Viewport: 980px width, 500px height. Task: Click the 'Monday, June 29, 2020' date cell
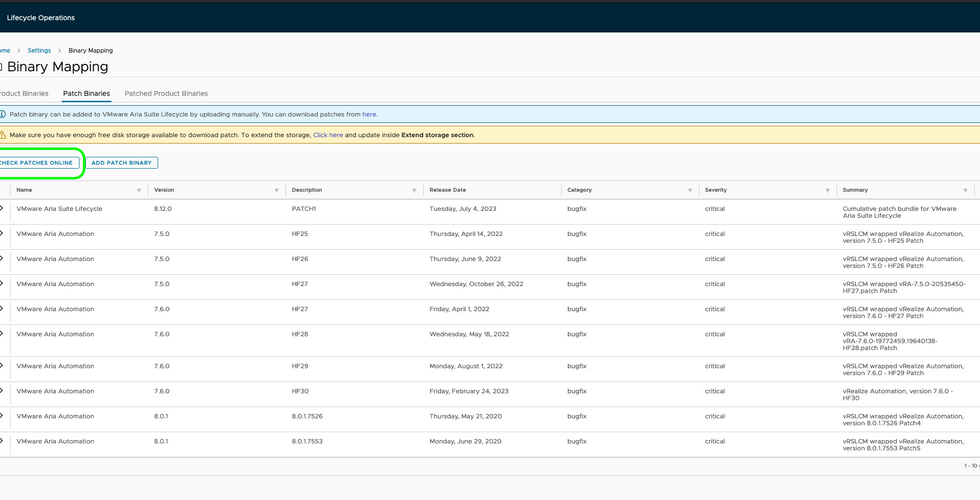466,441
